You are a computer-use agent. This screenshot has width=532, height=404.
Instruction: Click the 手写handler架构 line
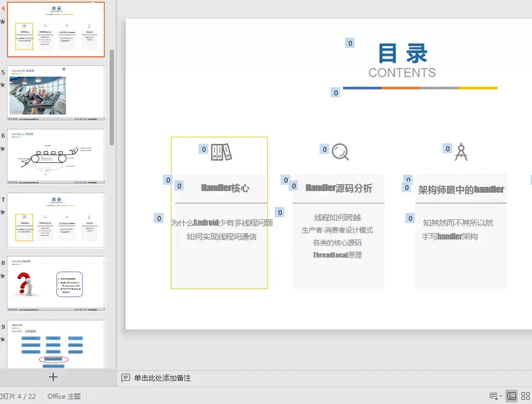click(x=450, y=236)
